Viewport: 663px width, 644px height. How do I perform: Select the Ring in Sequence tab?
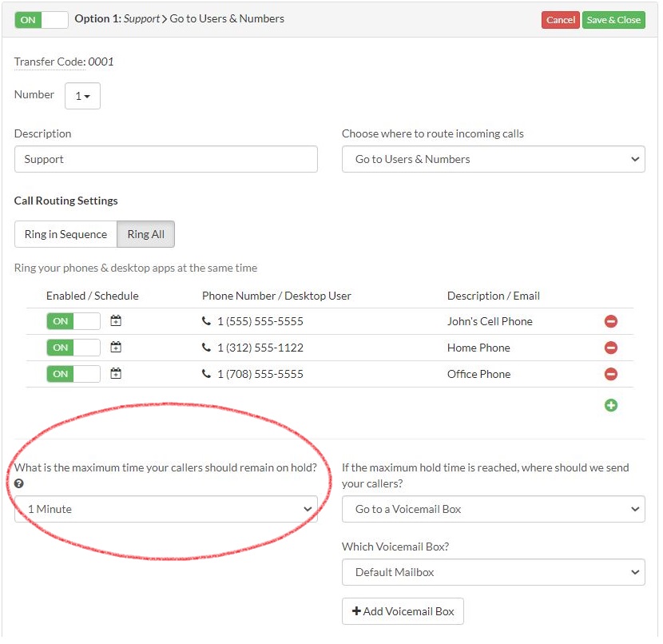pyautogui.click(x=66, y=234)
